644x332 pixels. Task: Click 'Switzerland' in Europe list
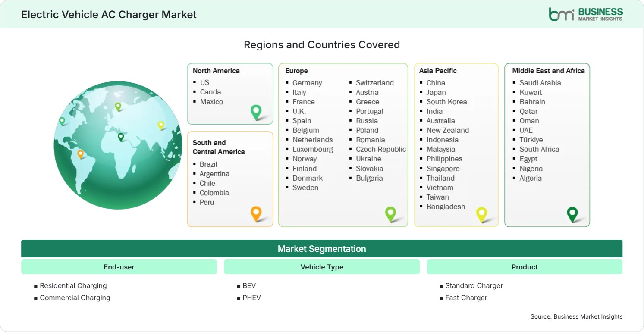tap(375, 83)
